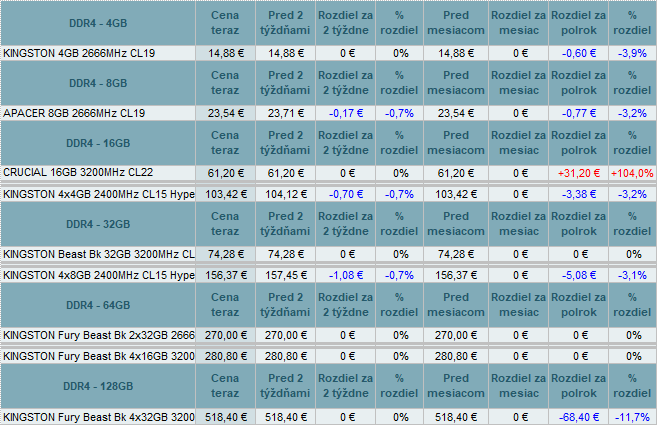The image size is (657, 425).
Task: Click the DDR4 - 32GB section header
Action: coord(99,224)
